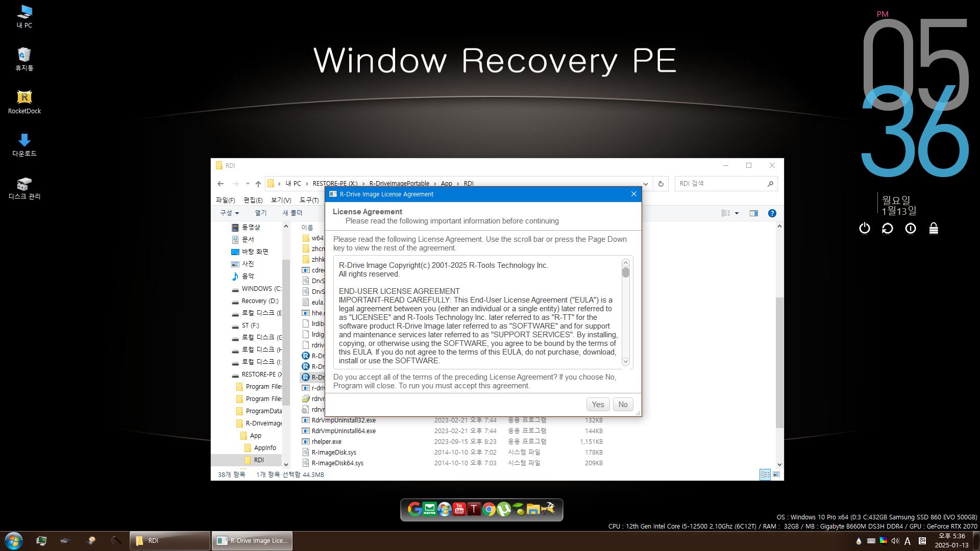Open the olive leaf app in dock
The image size is (980, 551).
(519, 509)
